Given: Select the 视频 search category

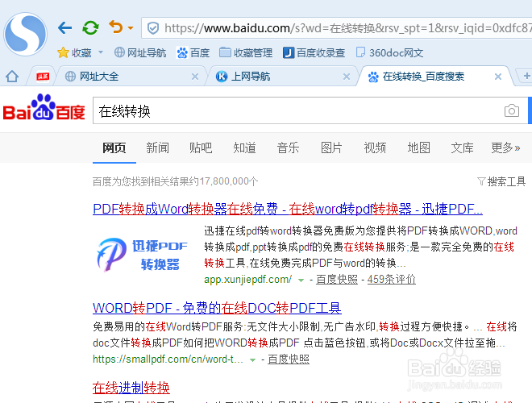Looking at the screenshot, I should pos(375,147).
